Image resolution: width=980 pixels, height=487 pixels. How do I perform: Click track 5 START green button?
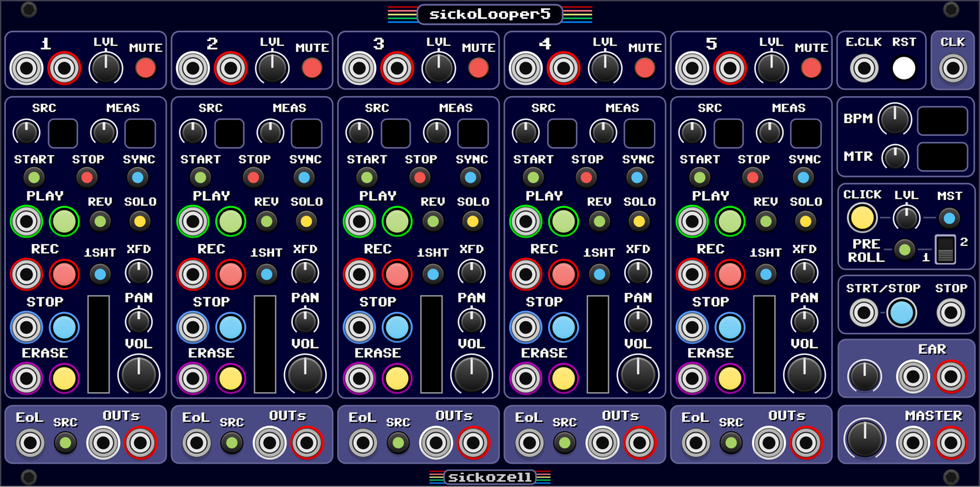(x=699, y=177)
